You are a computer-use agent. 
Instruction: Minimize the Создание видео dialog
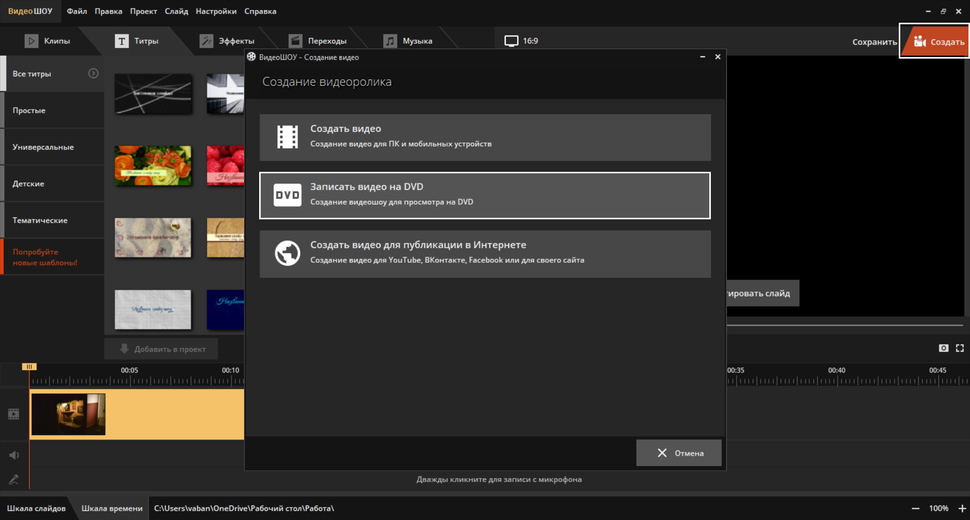[x=702, y=57]
